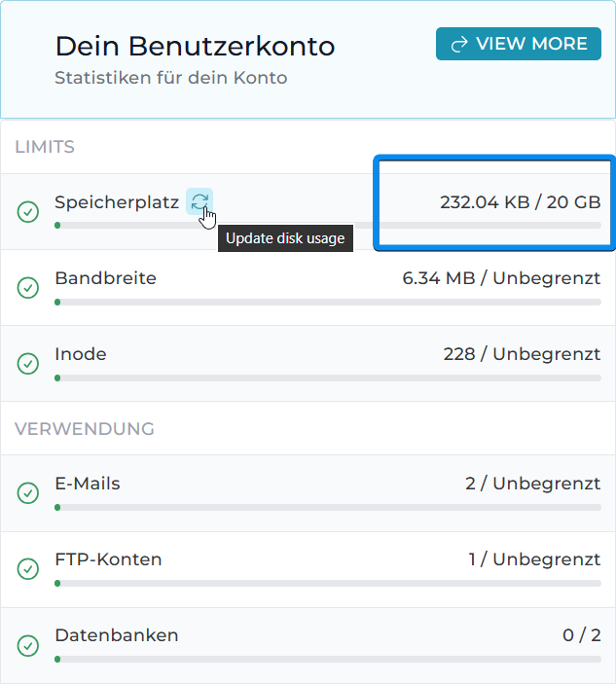Click the green checkmark beside E-Mails
This screenshot has width=616, height=684.
pos(29,492)
